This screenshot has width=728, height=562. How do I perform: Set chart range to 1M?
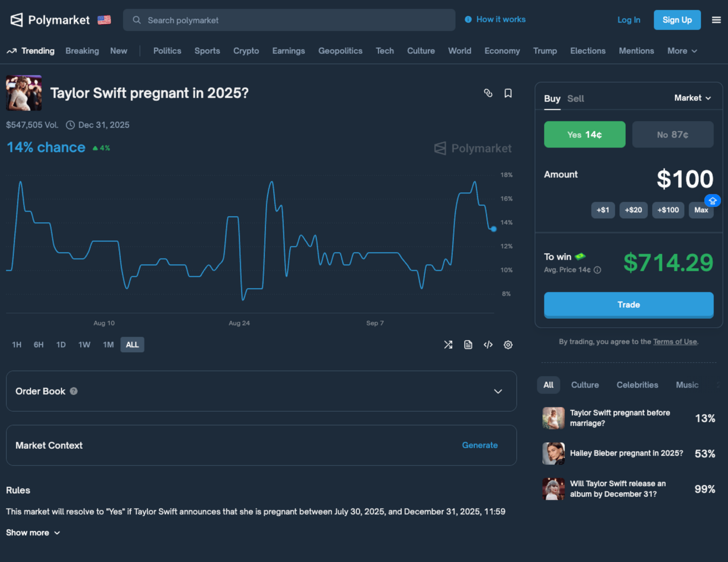(x=108, y=344)
